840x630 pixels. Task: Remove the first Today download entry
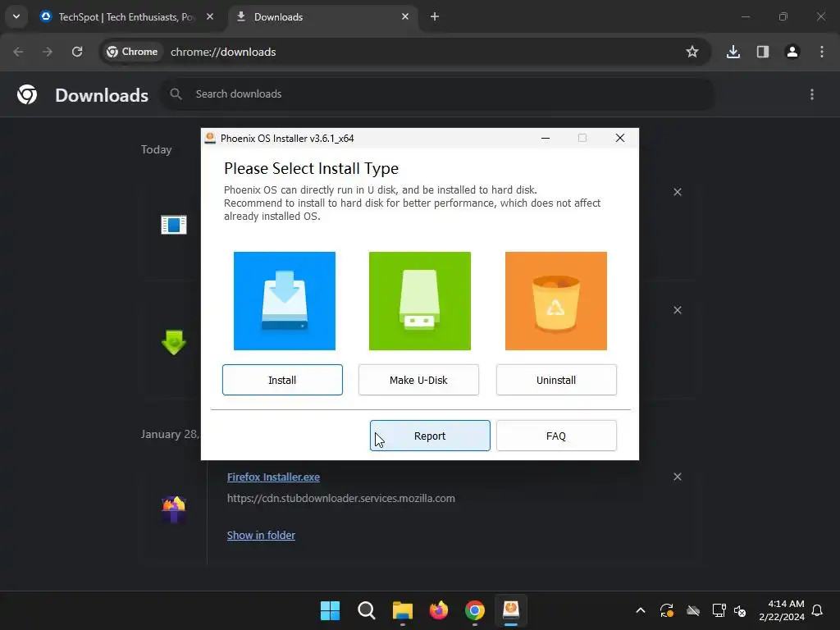pos(677,192)
